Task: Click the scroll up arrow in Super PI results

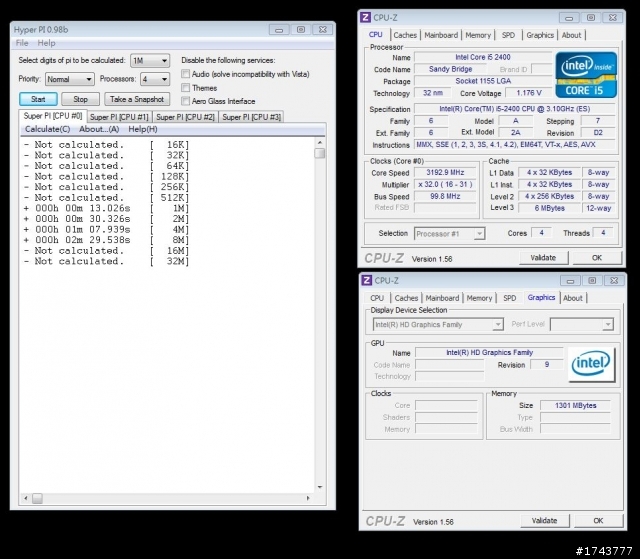Action: (x=320, y=142)
